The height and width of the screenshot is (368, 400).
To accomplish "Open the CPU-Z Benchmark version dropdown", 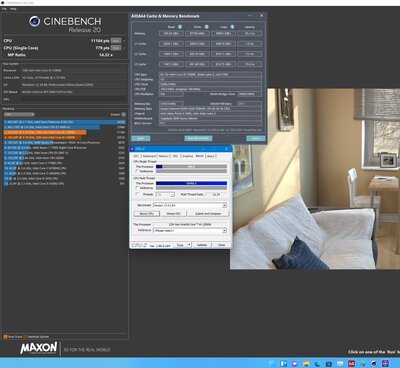I will [190, 205].
